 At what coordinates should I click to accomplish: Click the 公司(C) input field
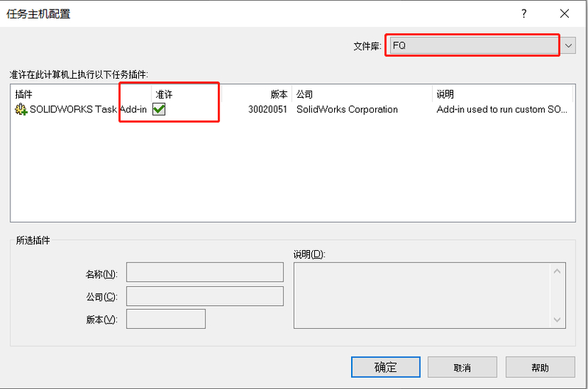(205, 296)
